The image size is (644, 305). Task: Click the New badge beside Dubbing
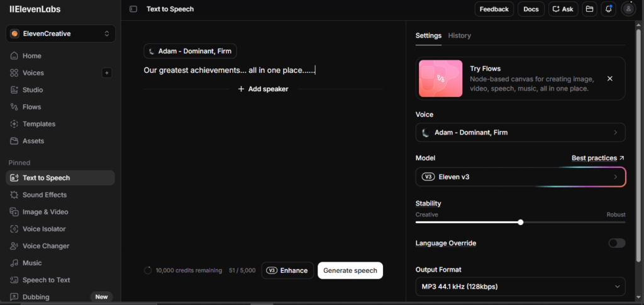click(x=101, y=297)
